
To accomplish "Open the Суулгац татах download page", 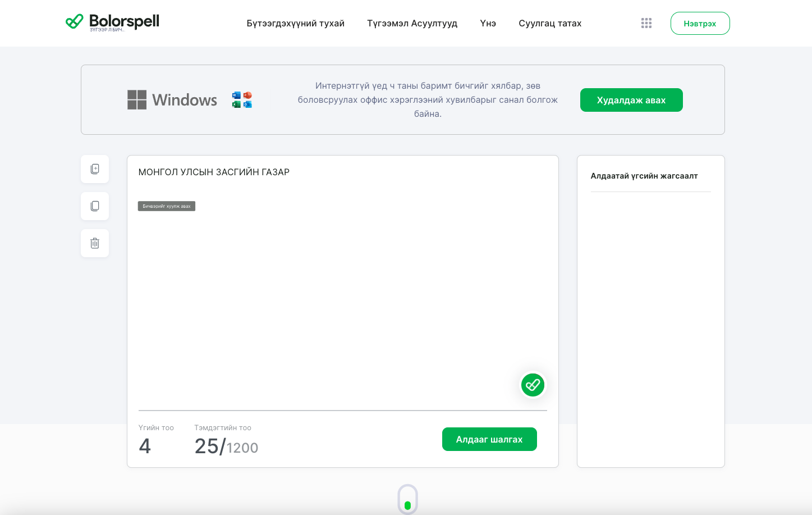I will [549, 24].
